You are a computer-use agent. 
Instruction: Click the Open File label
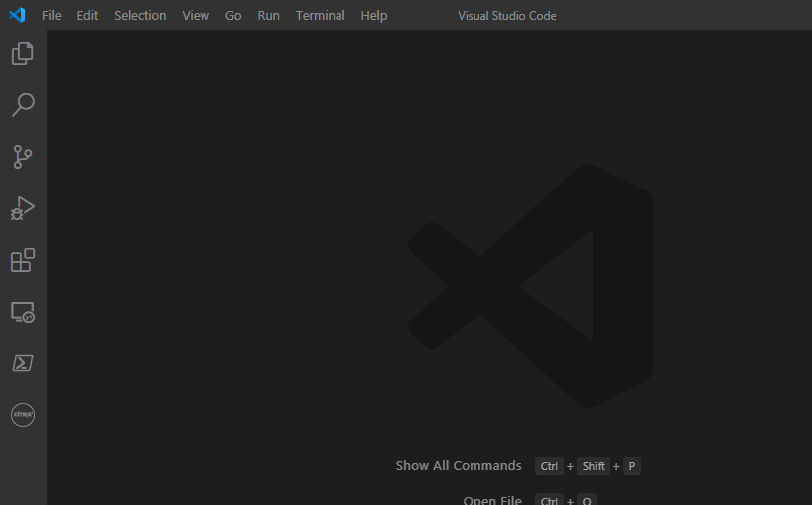tap(492, 500)
